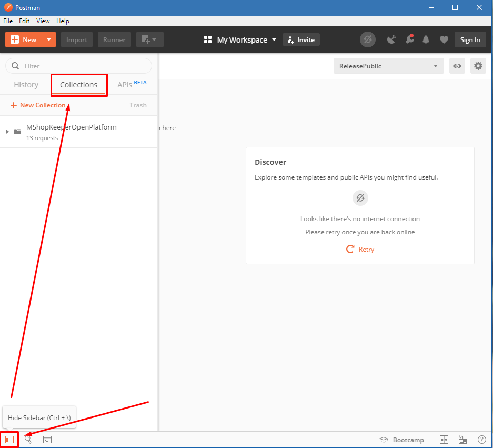
Task: Click the Postman logo in title bar
Action: (8, 7)
